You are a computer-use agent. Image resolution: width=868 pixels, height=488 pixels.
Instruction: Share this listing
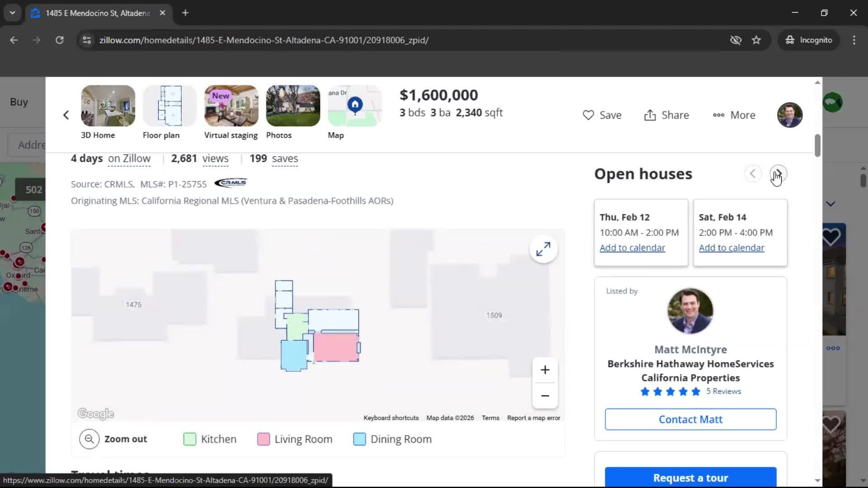pyautogui.click(x=666, y=115)
